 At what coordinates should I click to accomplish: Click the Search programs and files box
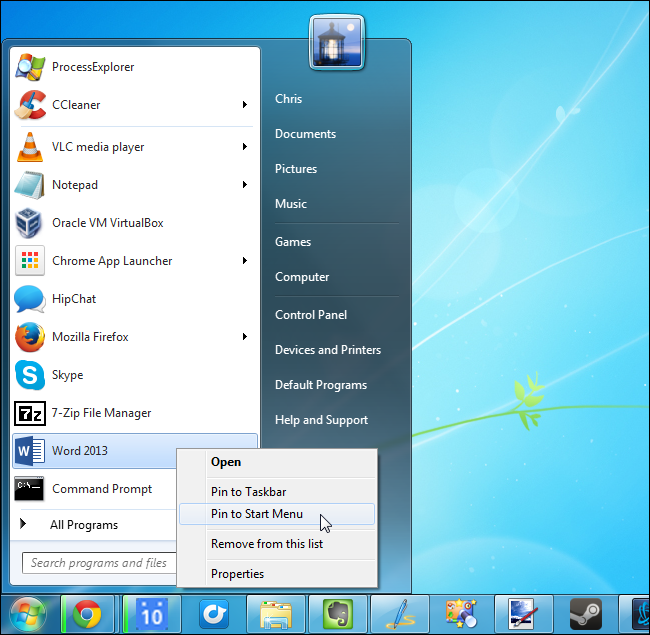99,563
